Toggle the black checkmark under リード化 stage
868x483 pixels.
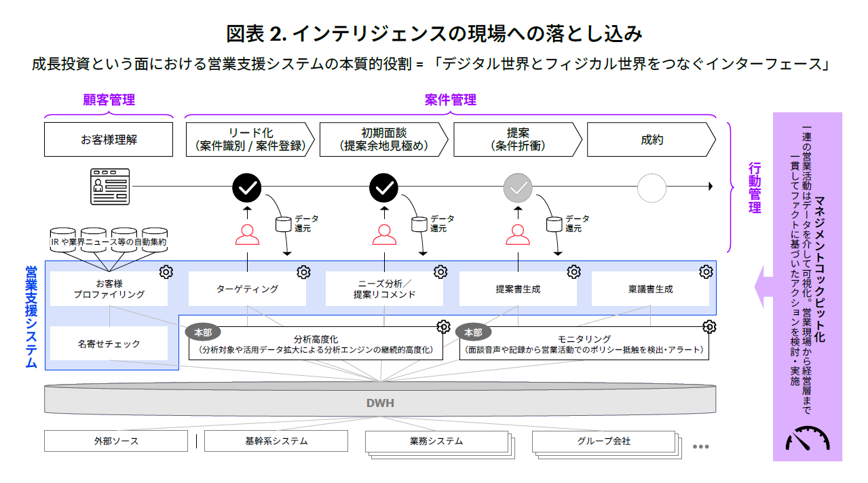(246, 187)
